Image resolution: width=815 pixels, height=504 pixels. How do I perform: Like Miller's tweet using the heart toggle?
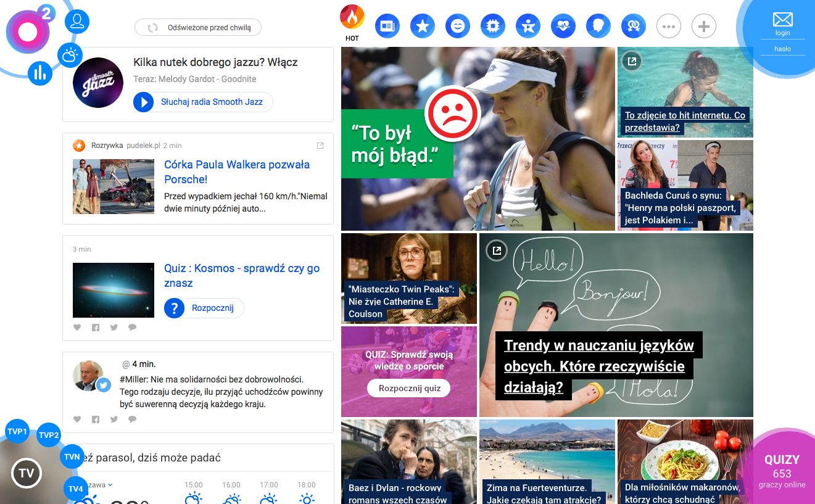(x=77, y=419)
